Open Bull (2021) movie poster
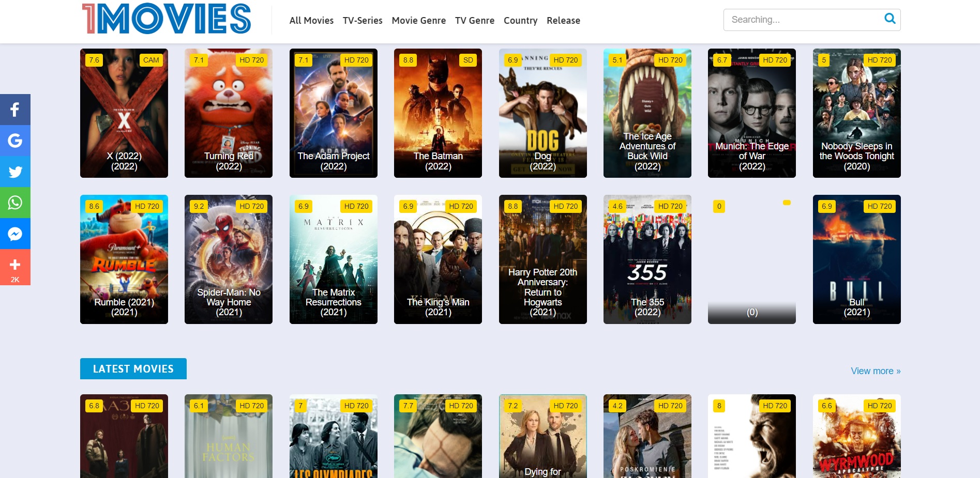The width and height of the screenshot is (980, 478). tap(857, 259)
